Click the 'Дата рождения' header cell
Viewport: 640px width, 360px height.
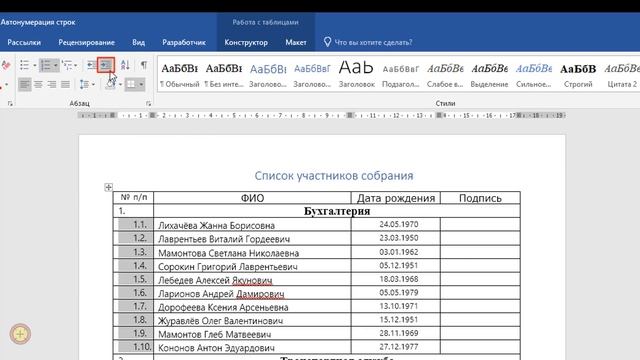(396, 198)
